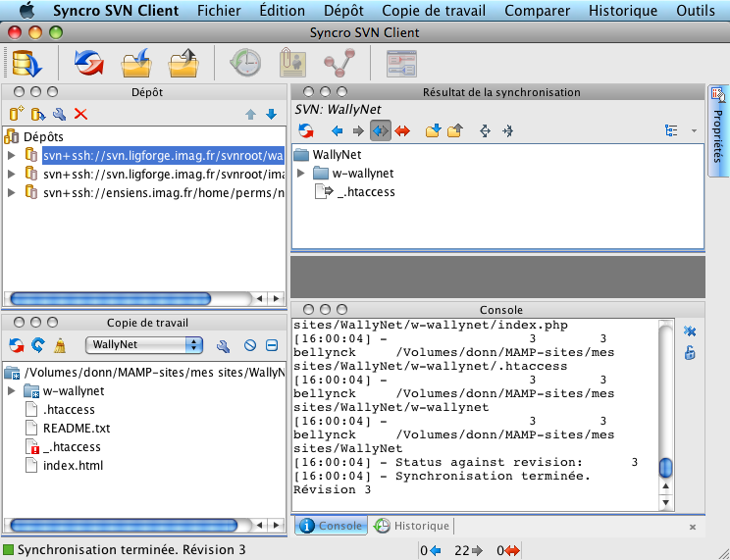This screenshot has height=560, width=730.
Task: Click the wrench edit icon in Dépôt panel
Action: click(59, 114)
